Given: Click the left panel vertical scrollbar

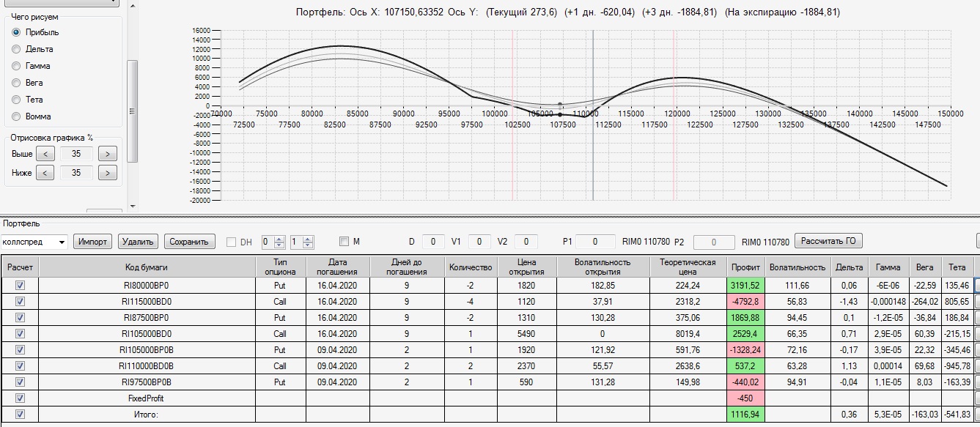Looking at the screenshot, I should [x=133, y=110].
